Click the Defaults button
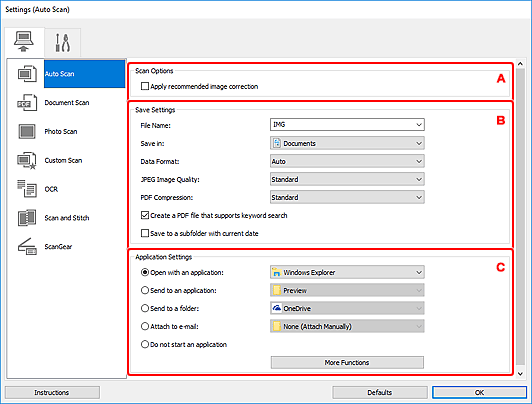This screenshot has width=532, height=404. tap(380, 392)
